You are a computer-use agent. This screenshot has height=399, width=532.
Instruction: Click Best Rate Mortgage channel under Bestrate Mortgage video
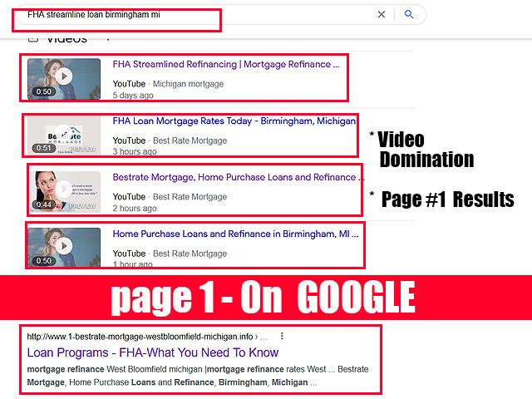point(190,197)
